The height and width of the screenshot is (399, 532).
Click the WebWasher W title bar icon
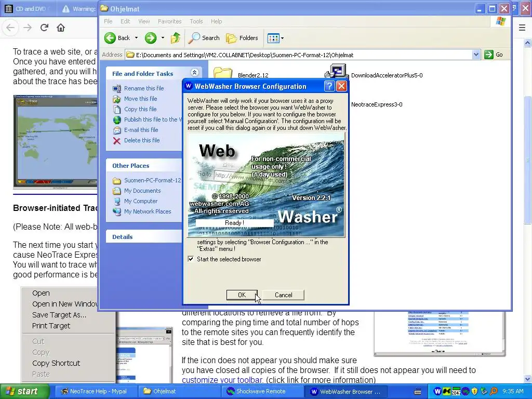pyautogui.click(x=188, y=86)
